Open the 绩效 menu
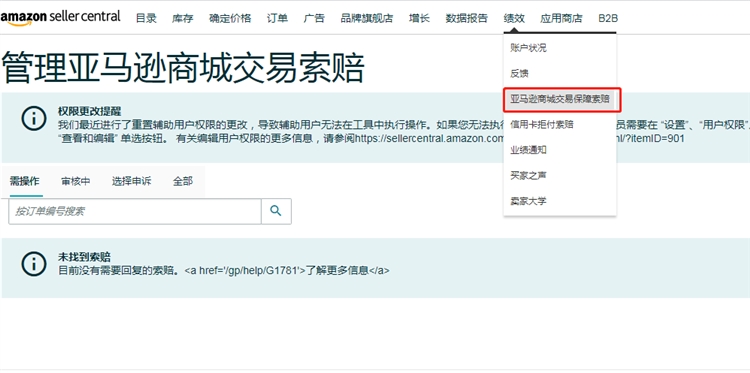The width and height of the screenshot is (750, 373). tap(514, 19)
